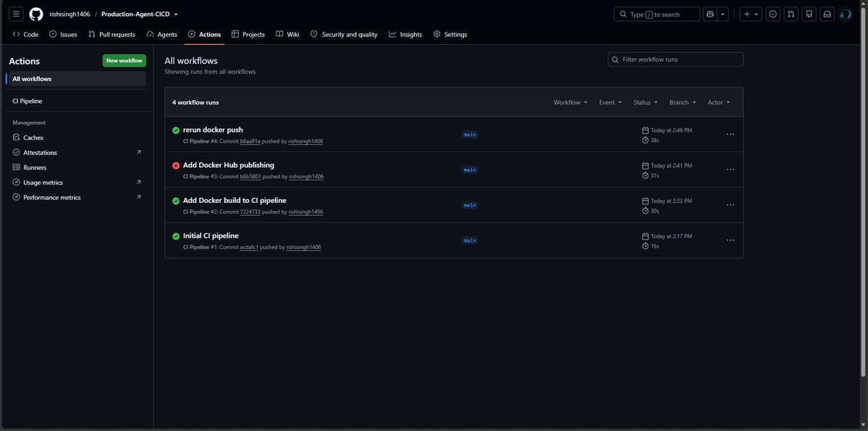
Task: Click success status icon of rerun docker push
Action: tap(175, 130)
